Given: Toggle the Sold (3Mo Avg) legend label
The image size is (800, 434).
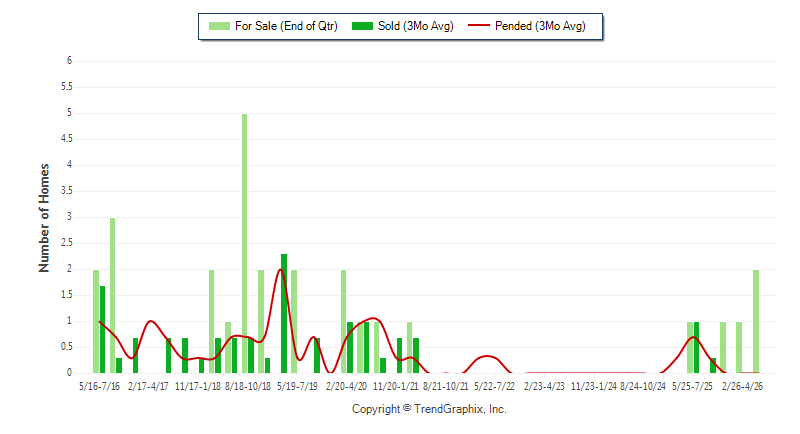Looking at the screenshot, I should (x=416, y=26).
